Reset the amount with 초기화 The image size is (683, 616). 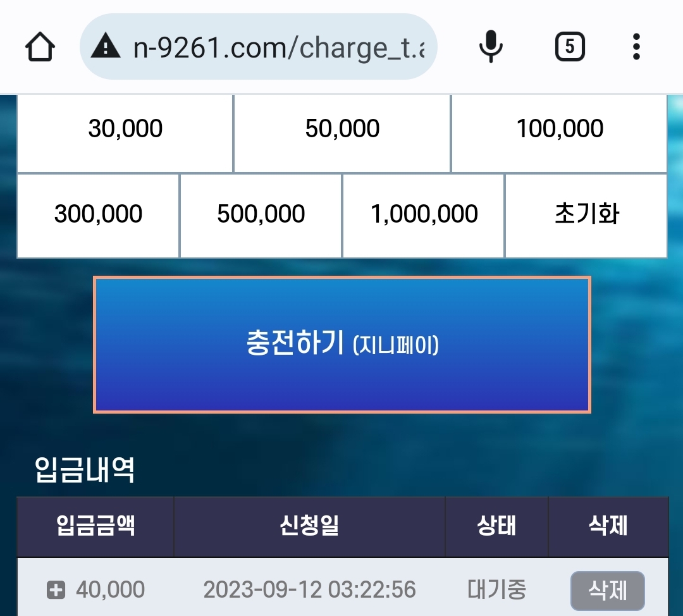click(586, 214)
